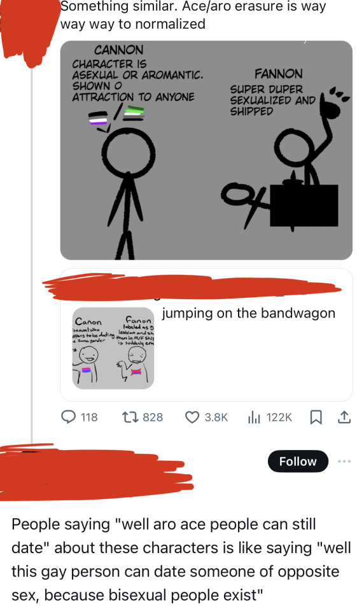Tap the 828 reposts count
This screenshot has width=364, height=611.
pos(153,418)
